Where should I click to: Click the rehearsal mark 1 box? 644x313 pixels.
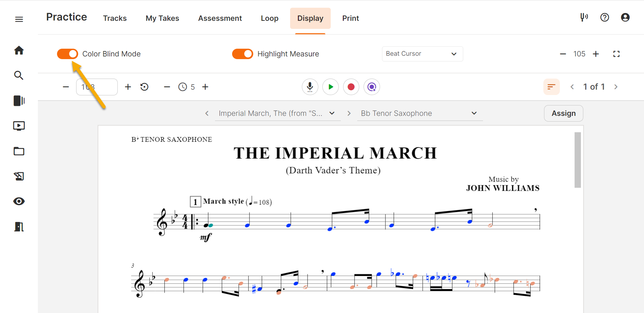pos(195,202)
